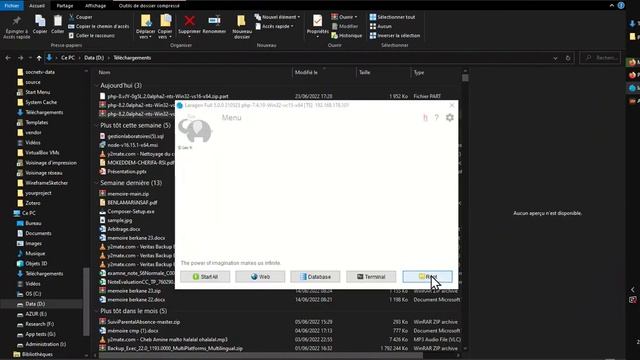Select the Bureau item in the sidebar
Image resolution: width=640 pixels, height=360 pixels.
click(33, 223)
